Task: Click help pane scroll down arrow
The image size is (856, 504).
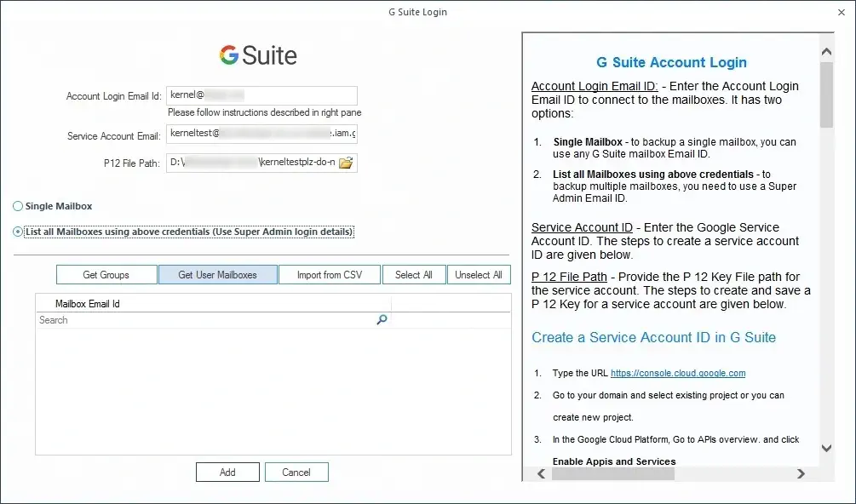Action: tap(826, 449)
